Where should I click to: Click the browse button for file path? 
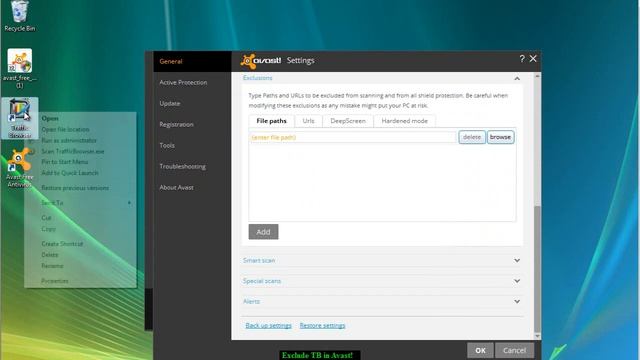tap(500, 137)
